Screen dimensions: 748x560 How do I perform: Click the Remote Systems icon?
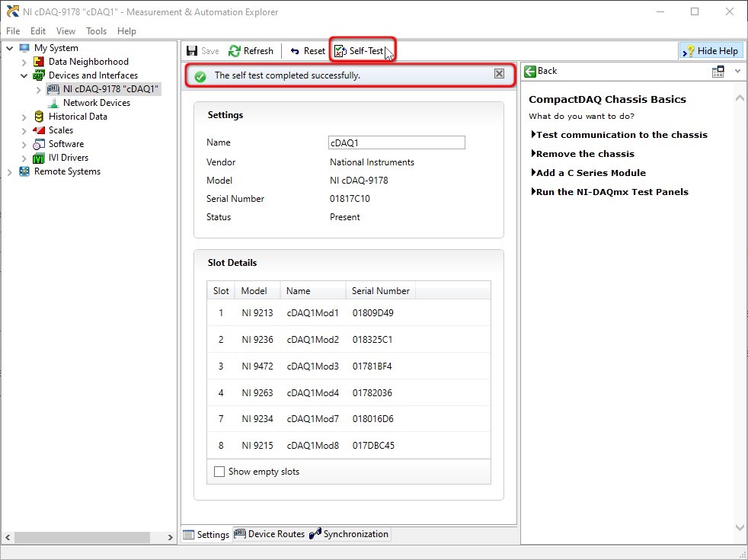click(24, 171)
